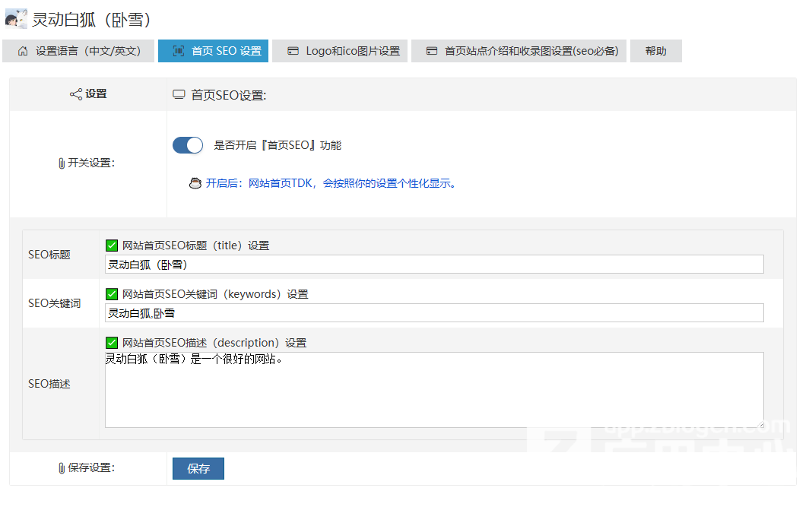Uncheck the SEO标题 (title) checkbox

coord(112,245)
